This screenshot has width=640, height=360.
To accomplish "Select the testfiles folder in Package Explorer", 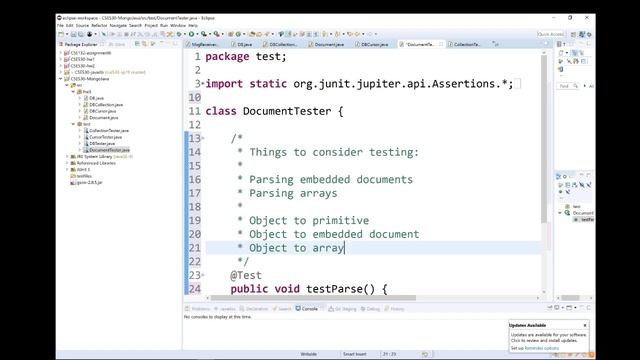I will (84, 176).
